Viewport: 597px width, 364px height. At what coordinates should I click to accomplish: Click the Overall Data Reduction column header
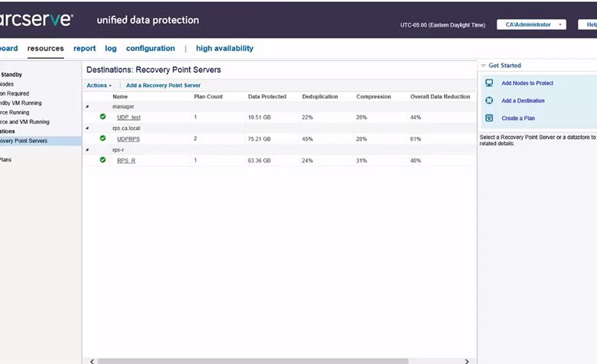pyautogui.click(x=440, y=96)
